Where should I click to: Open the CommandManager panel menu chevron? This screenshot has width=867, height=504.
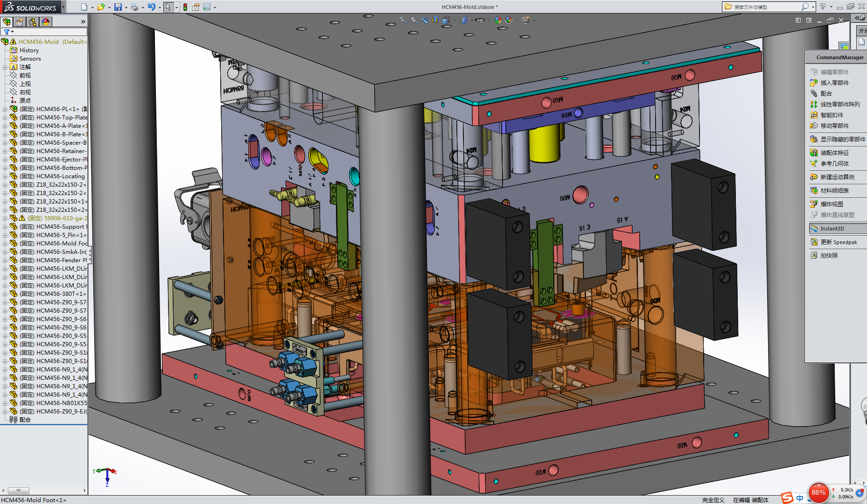[83, 21]
